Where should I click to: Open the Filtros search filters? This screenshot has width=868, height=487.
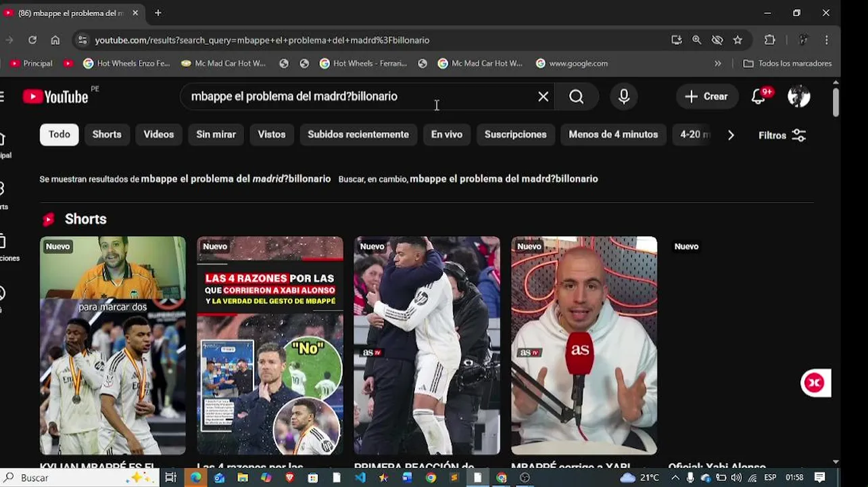[782, 135]
